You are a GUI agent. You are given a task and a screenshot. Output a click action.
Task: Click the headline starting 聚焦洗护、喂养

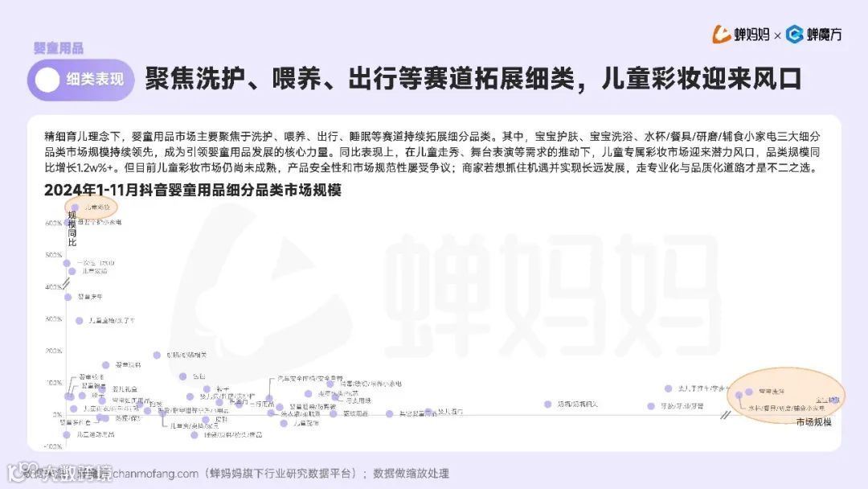click(x=473, y=78)
